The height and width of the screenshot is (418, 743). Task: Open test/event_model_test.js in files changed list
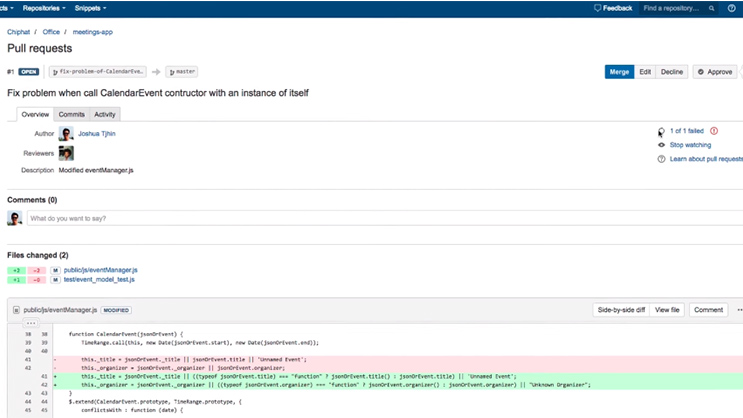pos(99,280)
